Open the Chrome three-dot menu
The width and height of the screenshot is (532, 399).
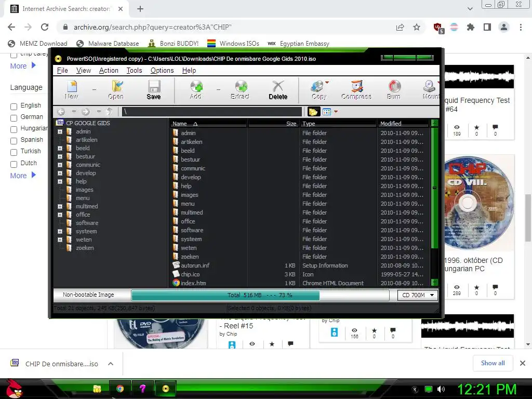521,27
